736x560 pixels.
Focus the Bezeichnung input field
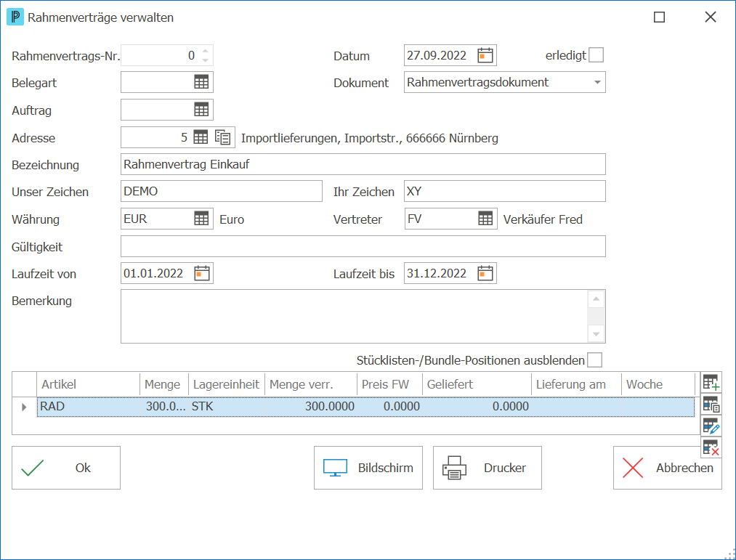(x=363, y=164)
